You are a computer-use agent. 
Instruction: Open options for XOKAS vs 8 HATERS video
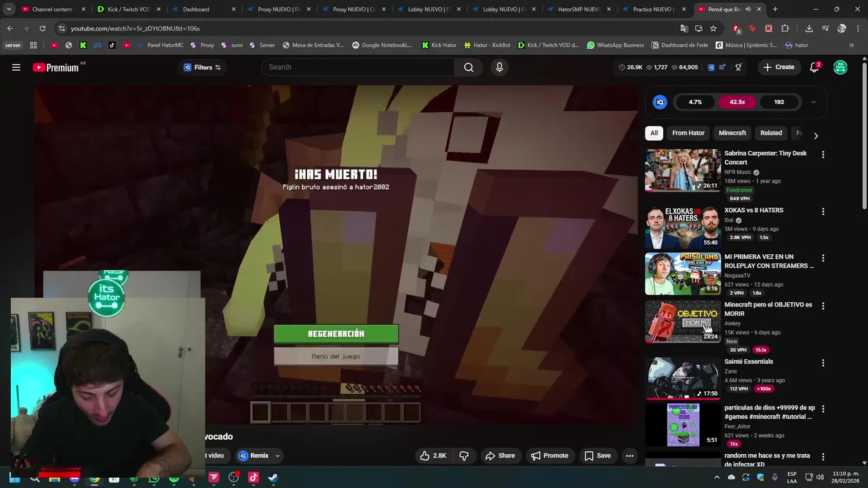point(823,211)
